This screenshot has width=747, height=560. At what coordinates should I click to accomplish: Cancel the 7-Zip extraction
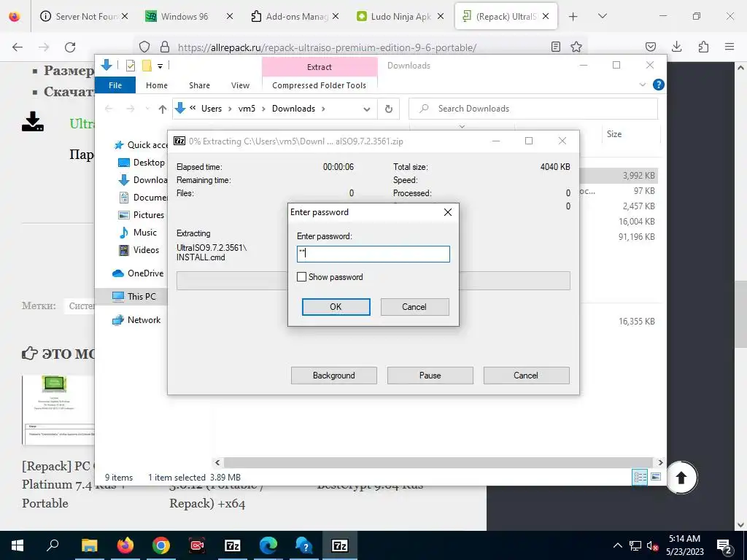[526, 376]
